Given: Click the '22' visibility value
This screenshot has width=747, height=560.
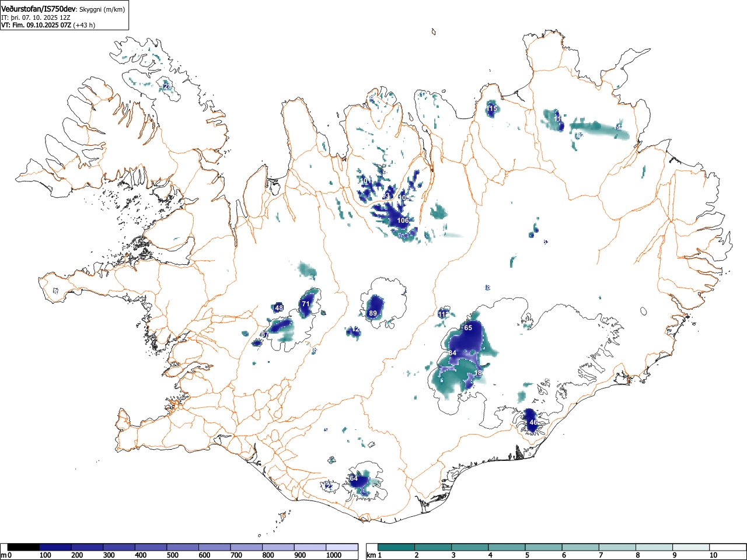Looking at the screenshot, I should tap(329, 487).
